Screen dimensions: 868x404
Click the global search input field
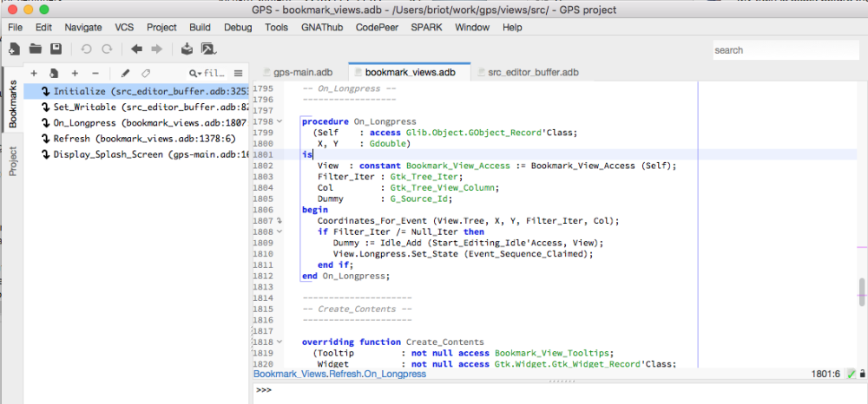pyautogui.click(x=786, y=50)
